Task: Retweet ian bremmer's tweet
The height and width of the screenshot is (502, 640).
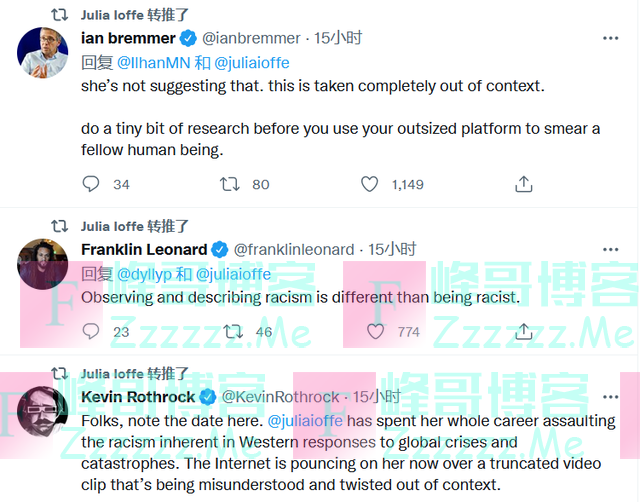Action: [x=229, y=184]
